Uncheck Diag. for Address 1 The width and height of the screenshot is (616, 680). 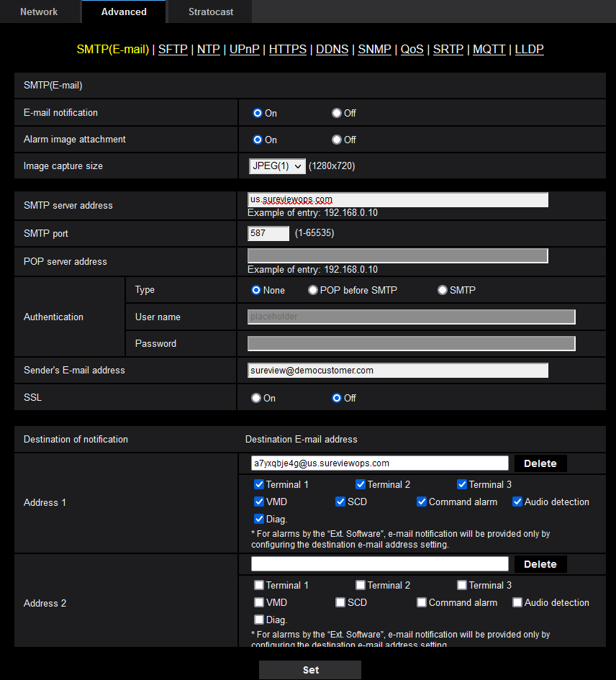[x=259, y=519]
